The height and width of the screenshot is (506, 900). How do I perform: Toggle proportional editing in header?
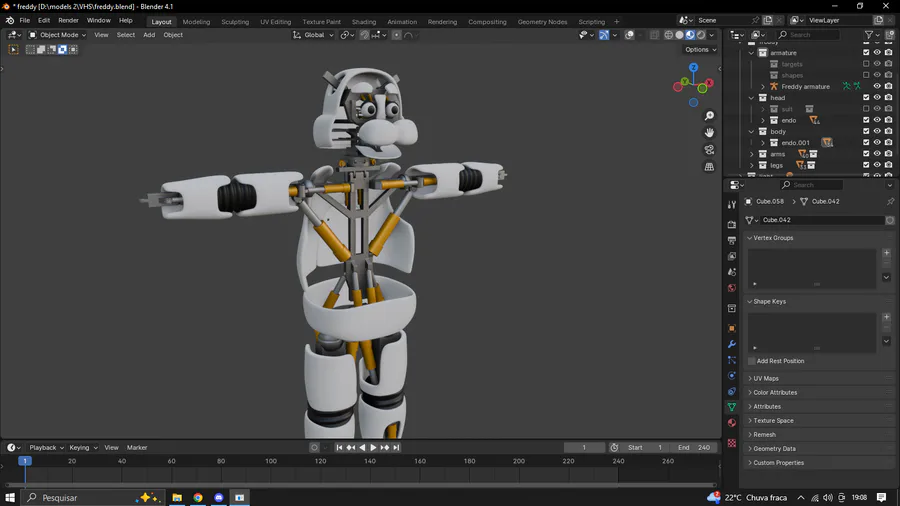pyautogui.click(x=397, y=35)
